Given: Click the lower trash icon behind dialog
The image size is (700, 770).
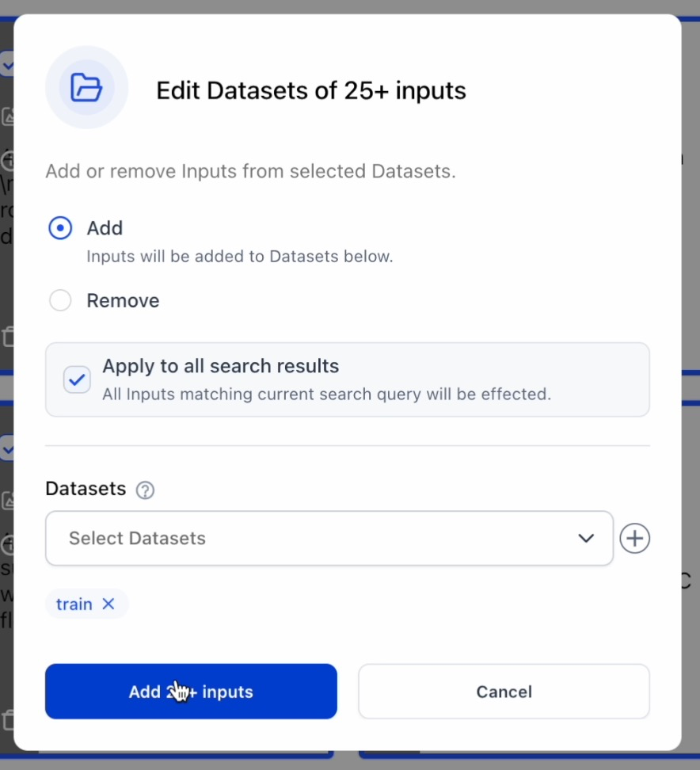Looking at the screenshot, I should tap(8, 720).
